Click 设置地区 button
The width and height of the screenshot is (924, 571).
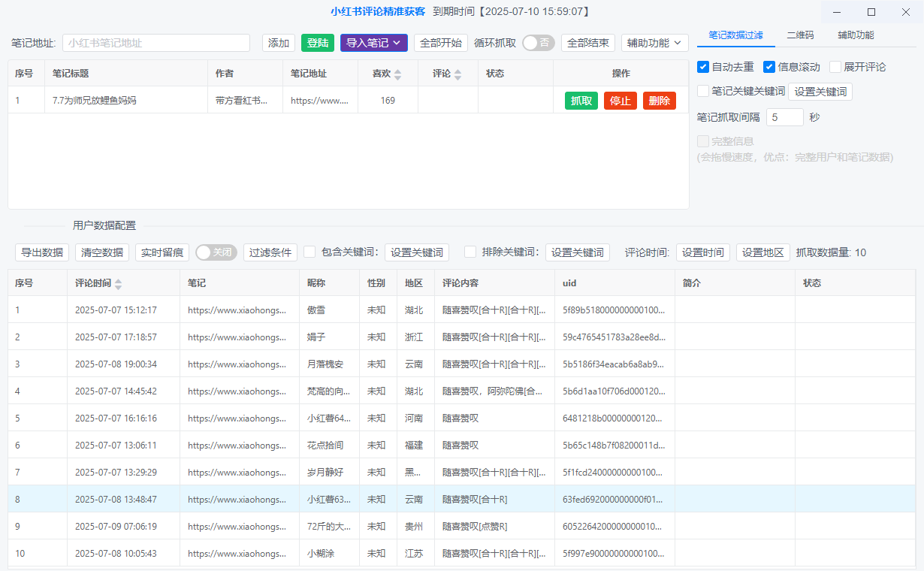tap(763, 252)
